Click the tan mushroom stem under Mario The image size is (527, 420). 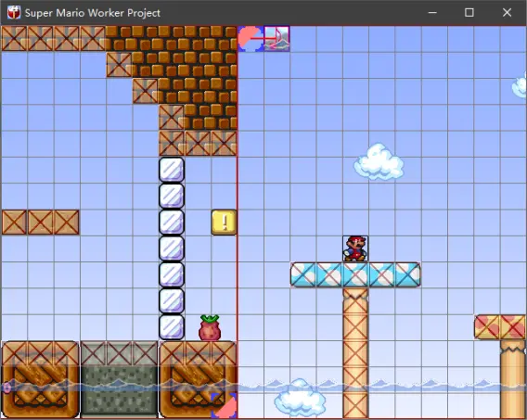[x=355, y=353]
